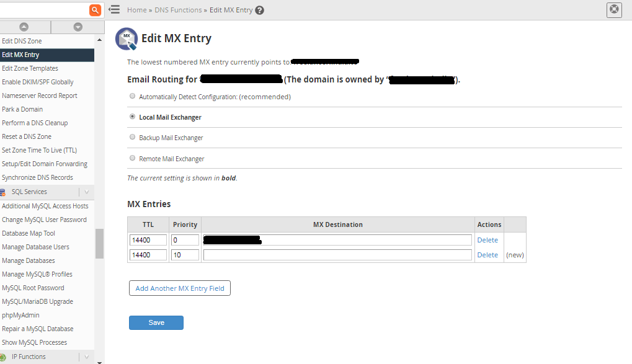The height and width of the screenshot is (364, 632).
Task: Open the help question mark icon
Action: 259,11
